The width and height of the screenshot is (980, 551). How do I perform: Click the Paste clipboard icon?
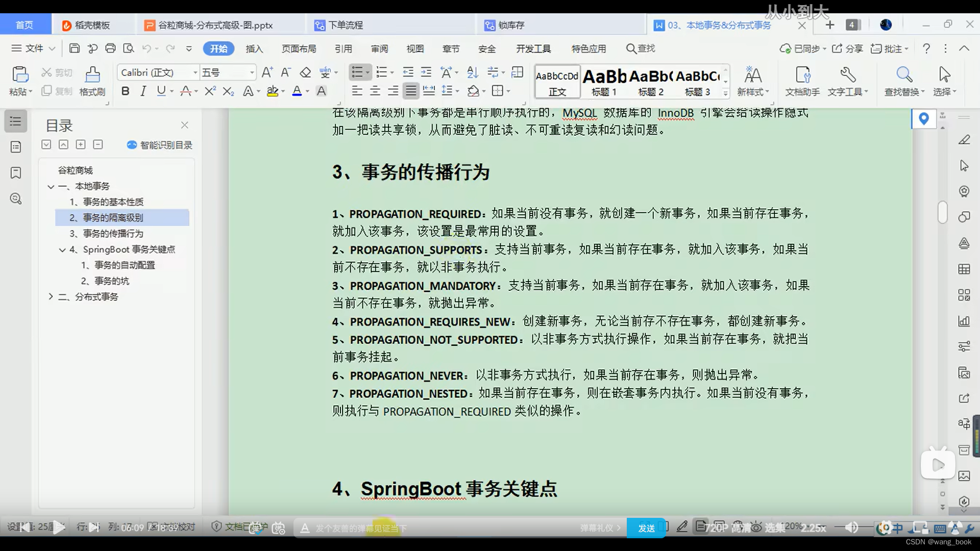coord(20,74)
